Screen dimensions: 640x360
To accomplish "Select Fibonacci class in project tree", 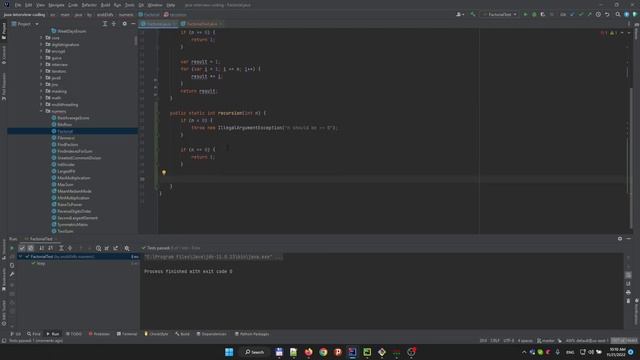I will [x=66, y=138].
